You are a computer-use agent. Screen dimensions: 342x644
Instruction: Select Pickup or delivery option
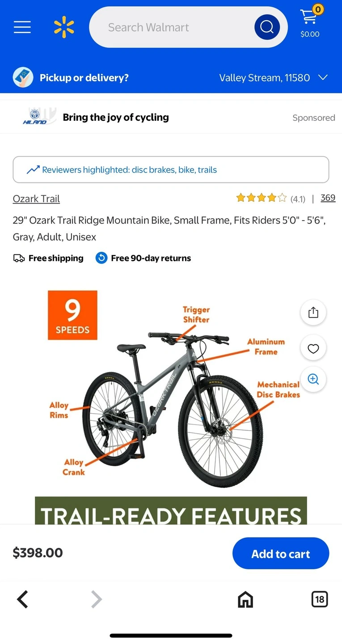click(71, 78)
